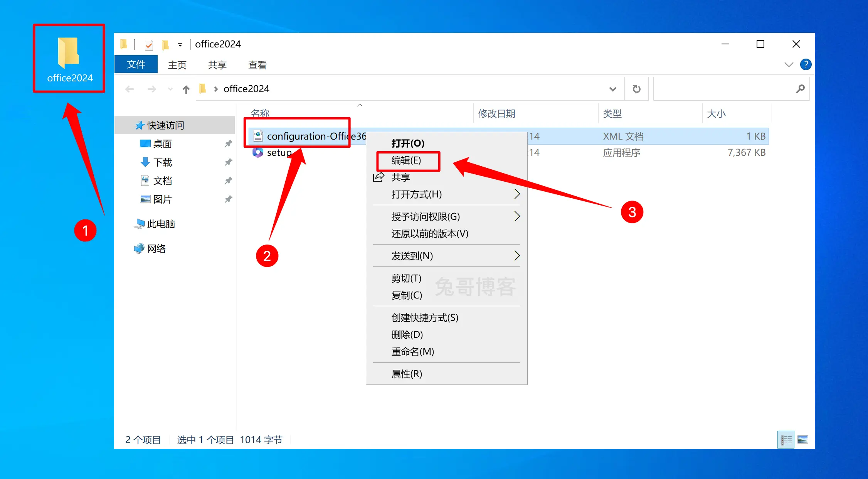The image size is (868, 479).
Task: Choose 共享 in the context menu
Action: pos(446,177)
